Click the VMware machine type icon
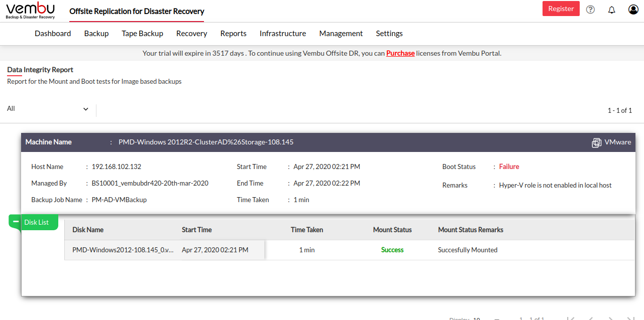 click(x=596, y=142)
